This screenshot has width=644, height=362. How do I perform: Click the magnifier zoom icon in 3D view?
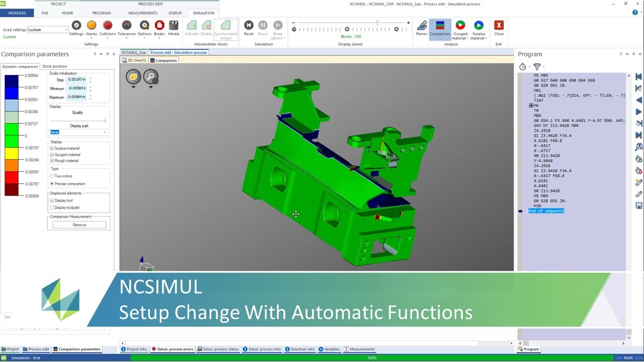151,77
